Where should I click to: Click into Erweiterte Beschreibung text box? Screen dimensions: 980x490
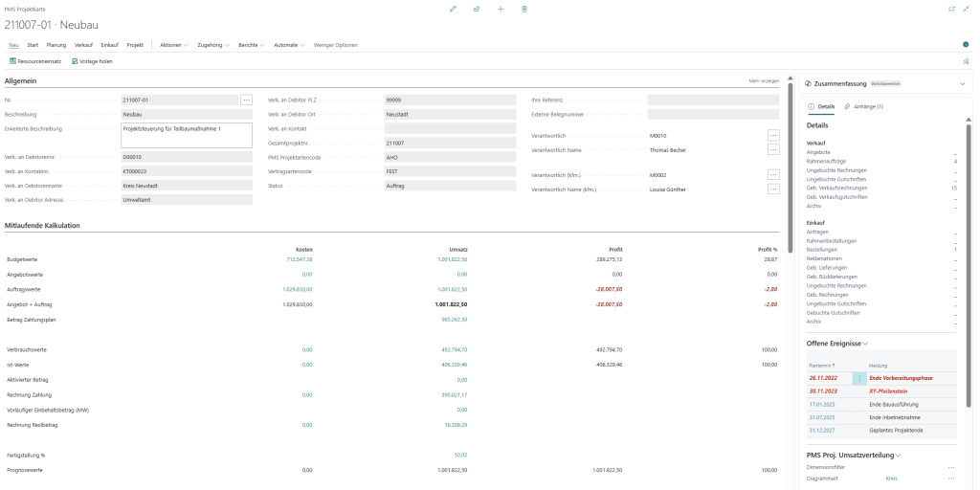pos(187,135)
